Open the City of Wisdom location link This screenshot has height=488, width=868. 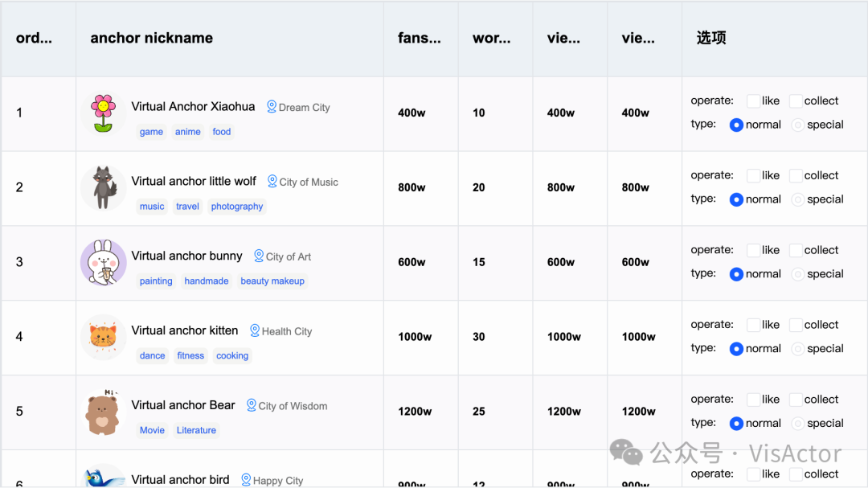pos(293,406)
